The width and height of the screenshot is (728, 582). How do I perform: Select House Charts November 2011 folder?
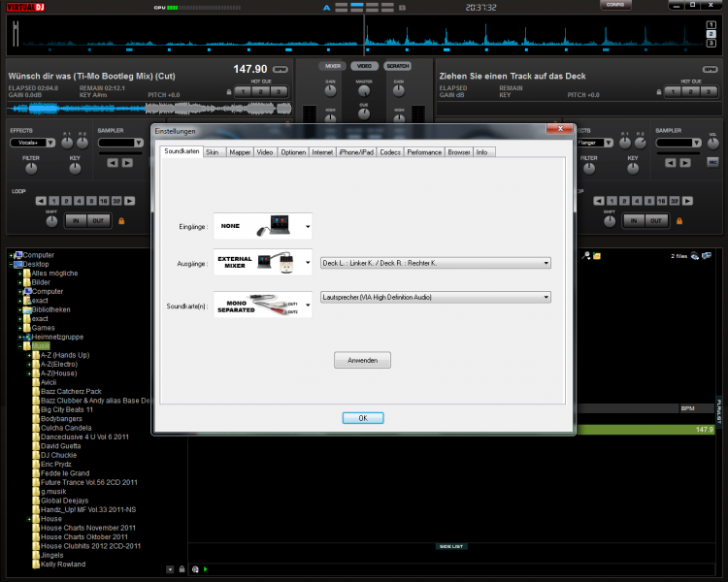click(88, 528)
